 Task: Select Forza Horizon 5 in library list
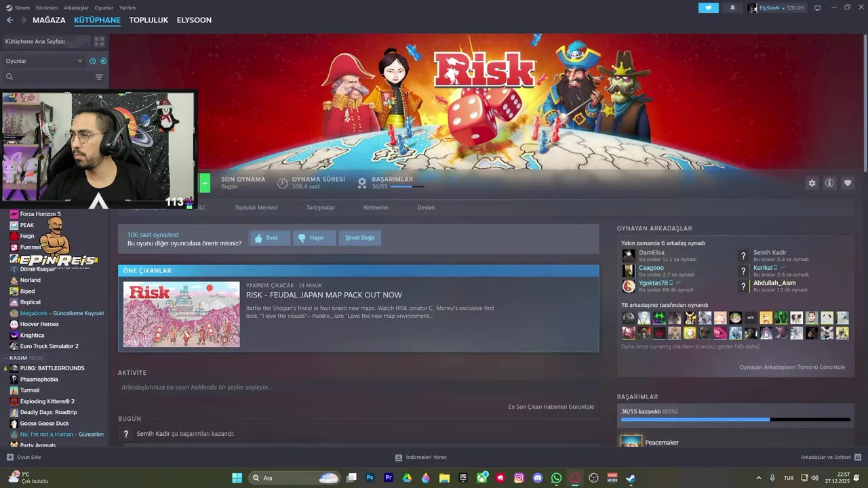(40, 214)
